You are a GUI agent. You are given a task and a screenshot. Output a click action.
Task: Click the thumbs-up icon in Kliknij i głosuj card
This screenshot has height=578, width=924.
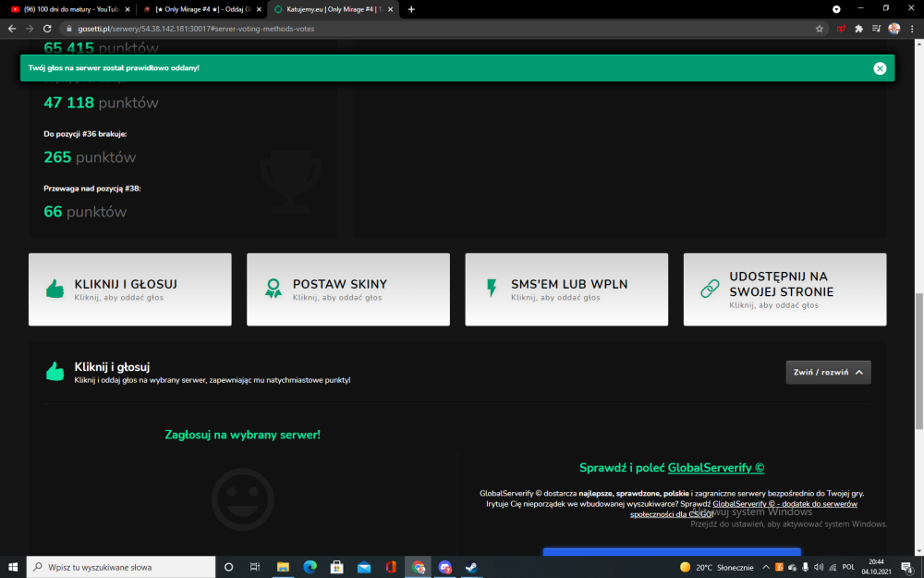pos(55,289)
